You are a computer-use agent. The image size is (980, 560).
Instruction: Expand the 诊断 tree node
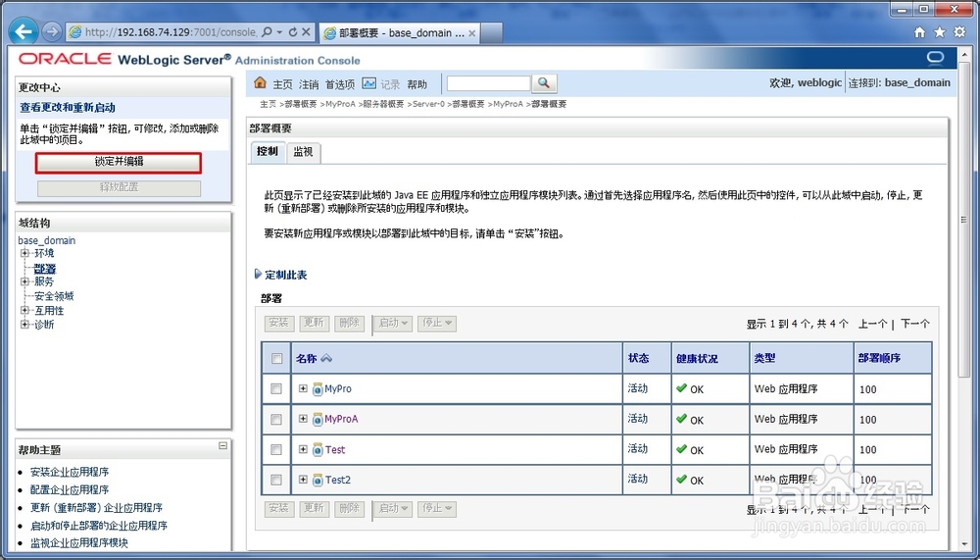point(25,324)
